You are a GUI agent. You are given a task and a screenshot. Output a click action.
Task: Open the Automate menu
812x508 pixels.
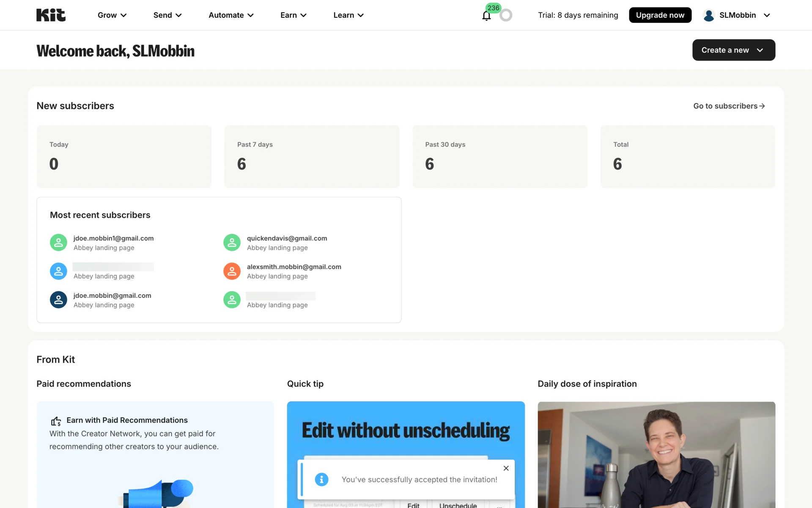[231, 15]
